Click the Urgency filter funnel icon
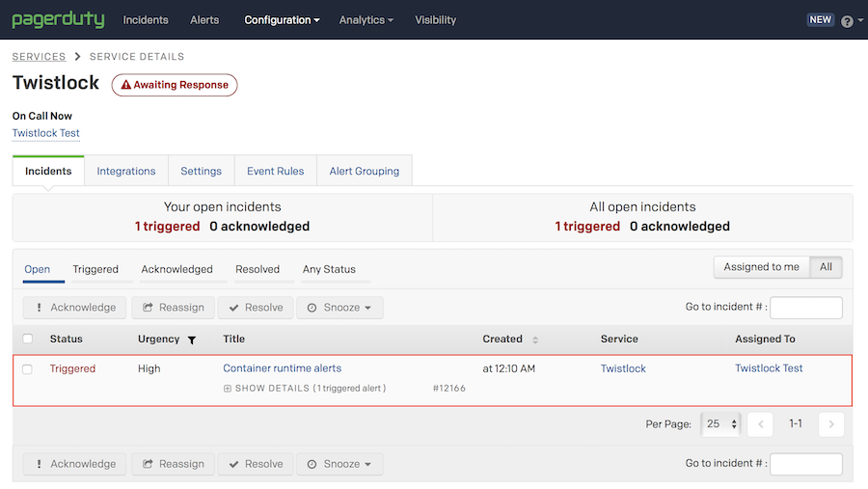This screenshot has height=489, width=868. click(x=192, y=340)
